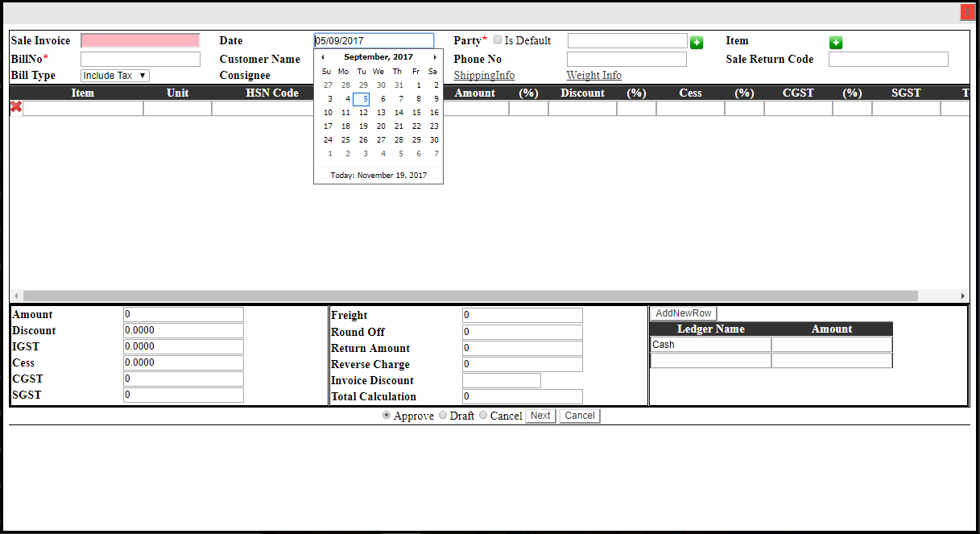This screenshot has height=534, width=980.
Task: Click into the Invoice Discount field
Action: 501,380
